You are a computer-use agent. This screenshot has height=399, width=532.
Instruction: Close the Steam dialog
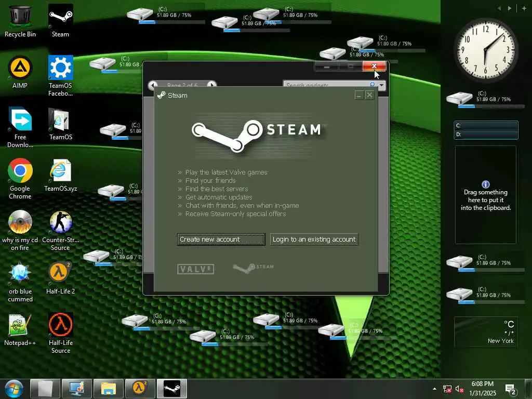click(369, 96)
